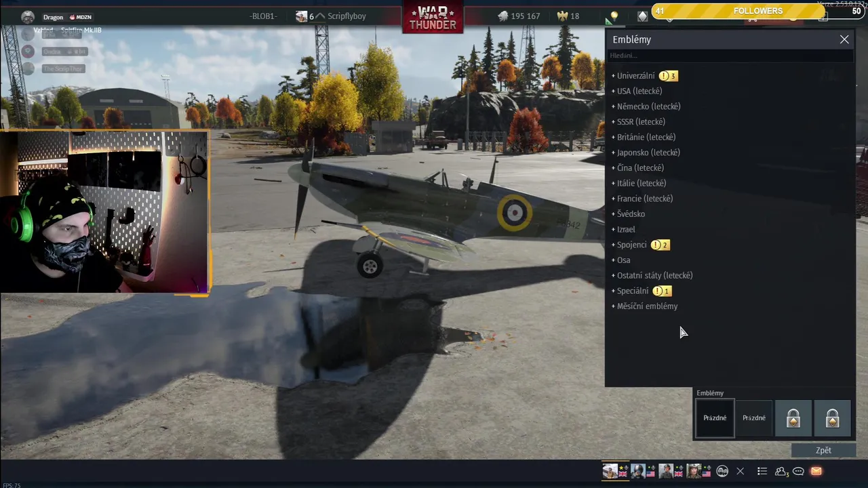
Task: Click the Speciální notification badge
Action: pos(662,291)
